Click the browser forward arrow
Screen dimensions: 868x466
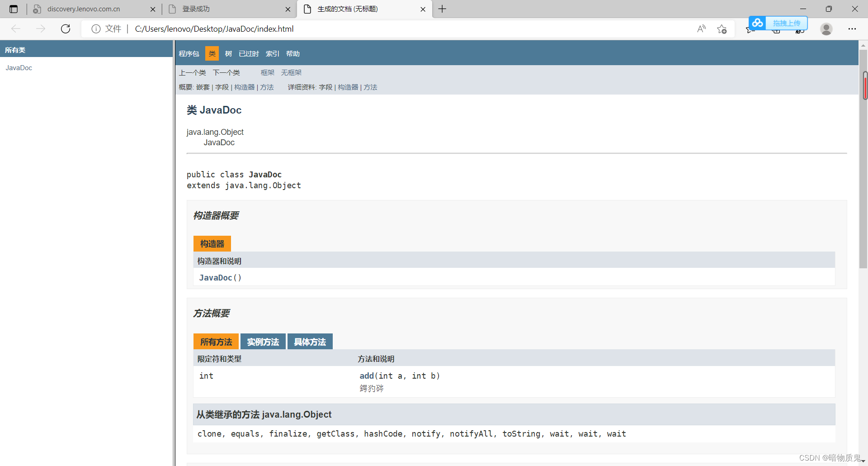pyautogui.click(x=41, y=29)
